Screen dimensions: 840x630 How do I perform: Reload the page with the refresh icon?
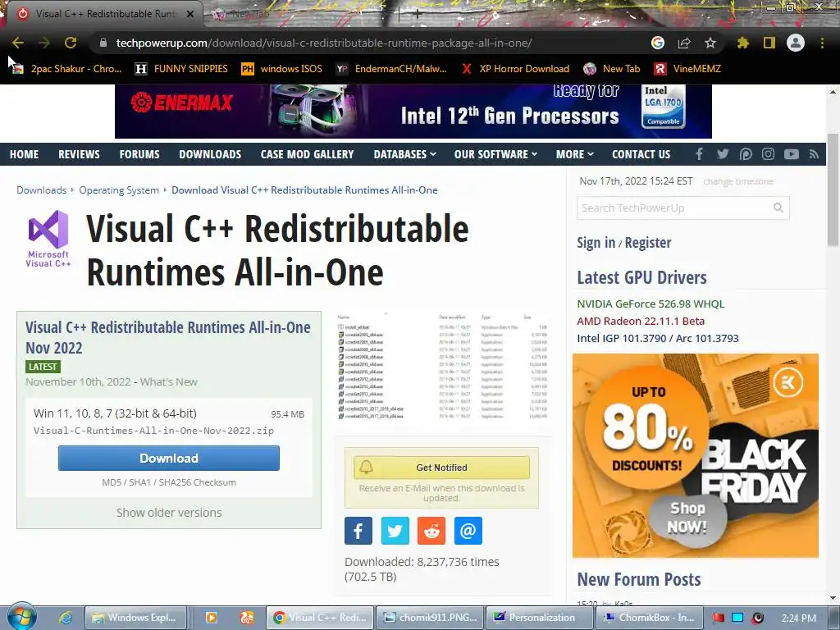click(71, 43)
